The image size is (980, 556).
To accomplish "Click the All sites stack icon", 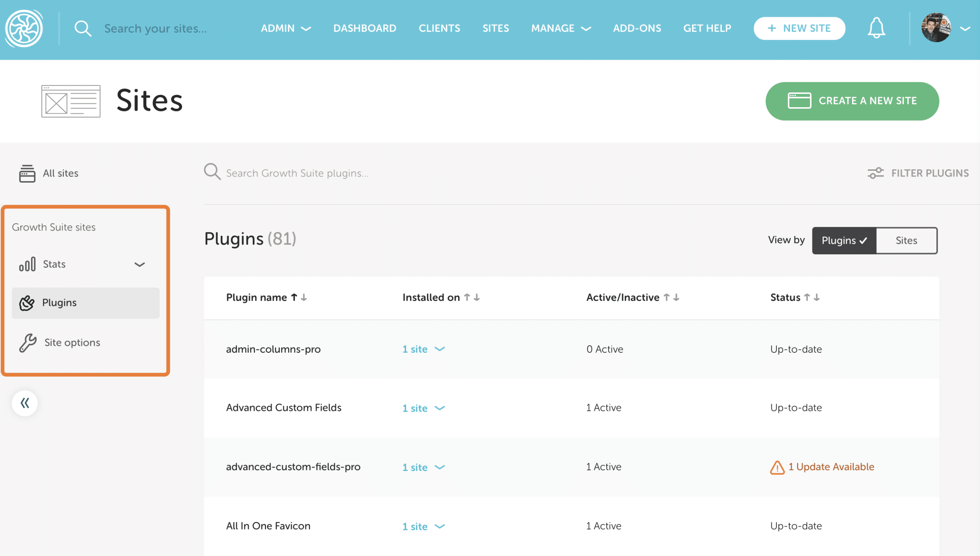I will tap(27, 173).
